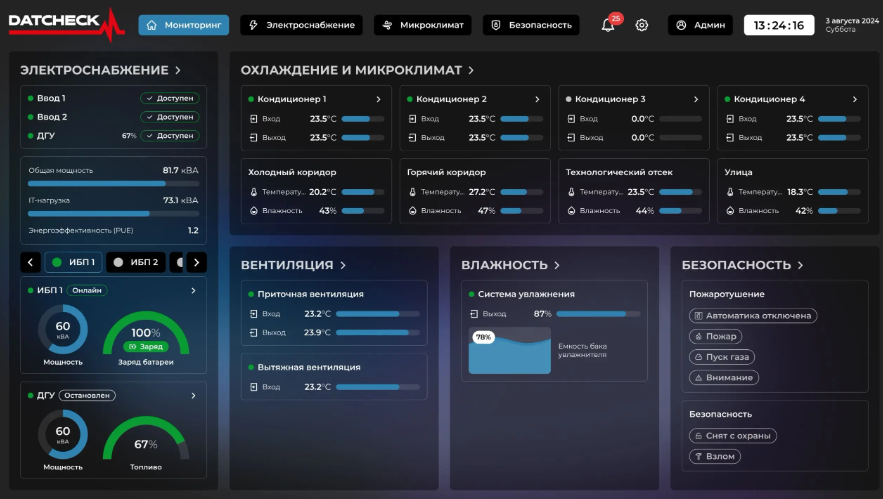Click the Общая мощность progress bar

(112, 183)
